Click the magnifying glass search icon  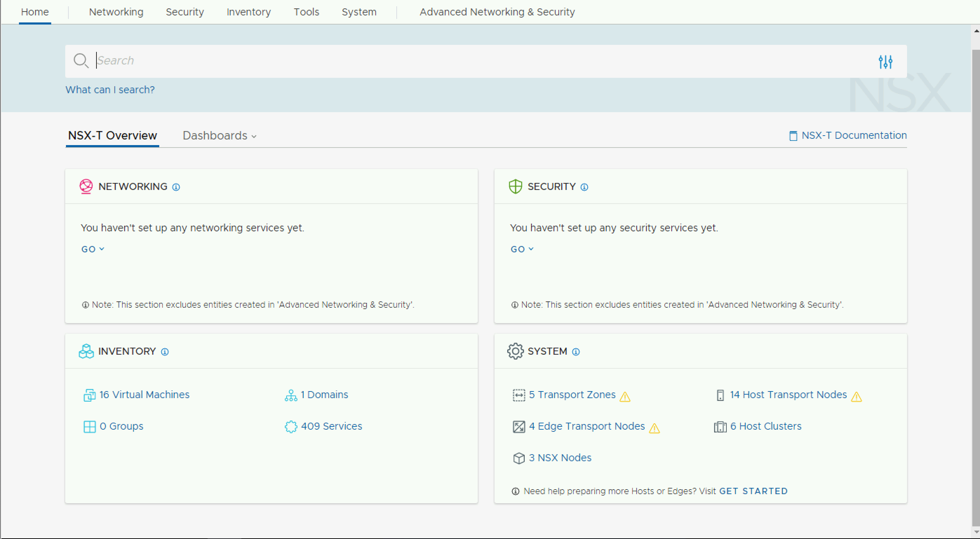pyautogui.click(x=81, y=60)
